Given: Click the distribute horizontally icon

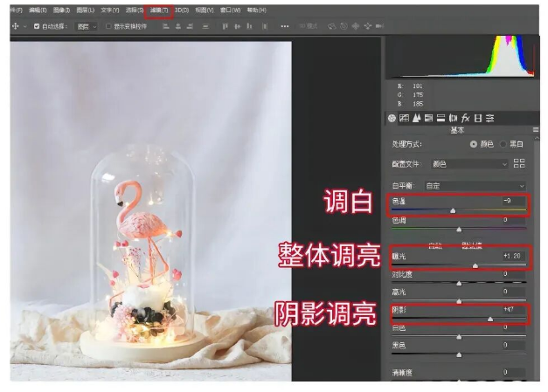Looking at the screenshot, I should 265,26.
